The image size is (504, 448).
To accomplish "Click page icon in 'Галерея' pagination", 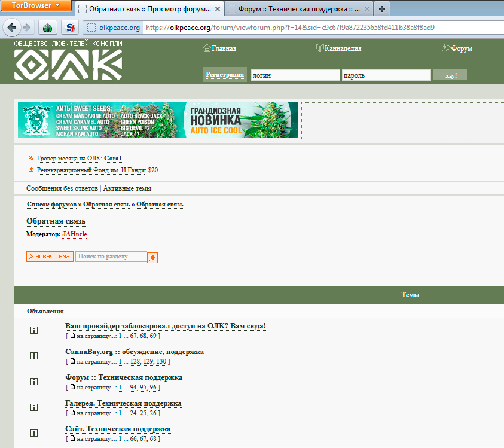I will tap(73, 413).
